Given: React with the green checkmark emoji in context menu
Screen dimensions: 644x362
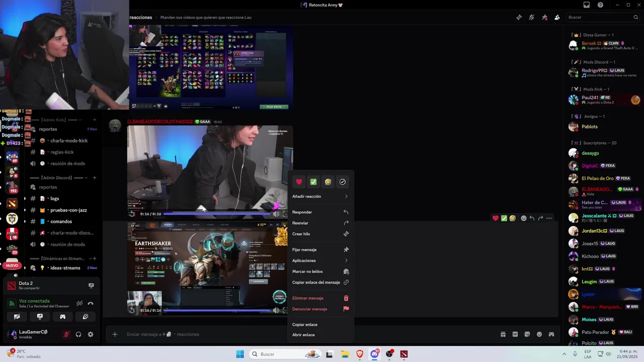Looking at the screenshot, I should (313, 182).
